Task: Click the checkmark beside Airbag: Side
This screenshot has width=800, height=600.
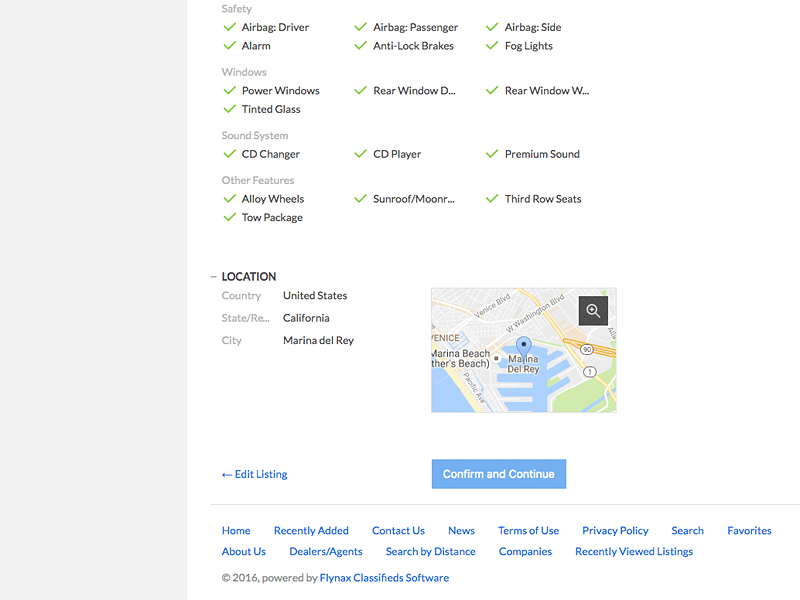Action: 492,27
